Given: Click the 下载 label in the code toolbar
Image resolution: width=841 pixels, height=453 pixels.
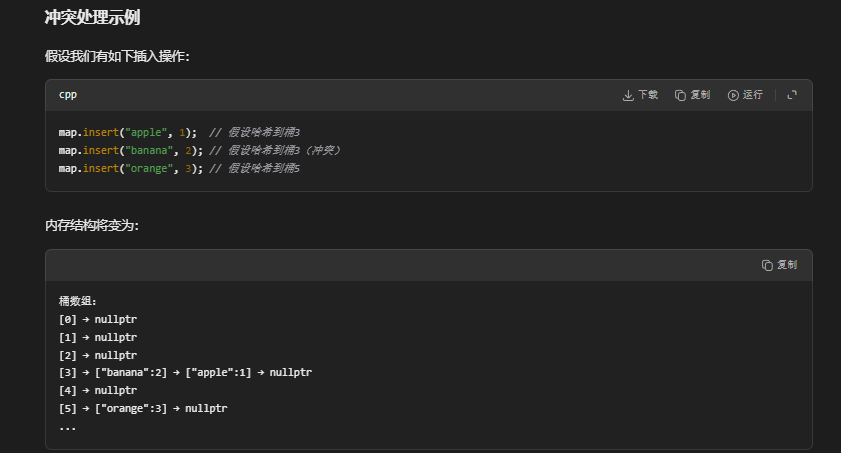Looking at the screenshot, I should coord(648,95).
